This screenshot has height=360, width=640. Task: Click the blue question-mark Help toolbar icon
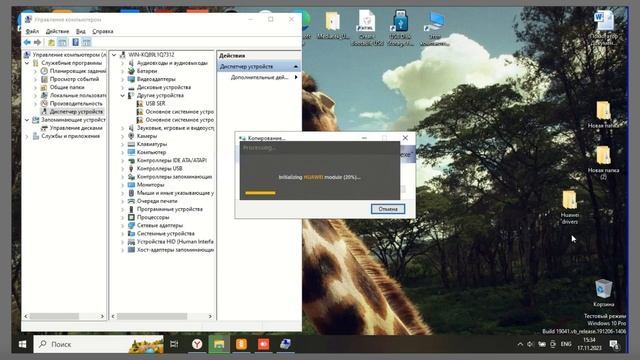coord(76,42)
